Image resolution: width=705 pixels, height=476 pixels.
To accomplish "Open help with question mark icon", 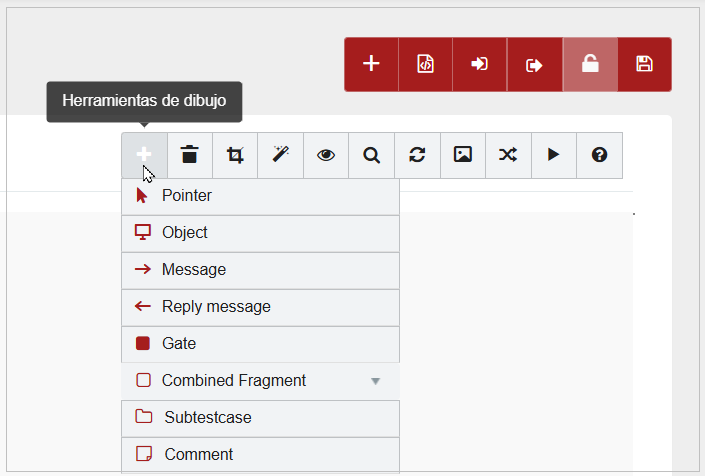I will coord(599,155).
